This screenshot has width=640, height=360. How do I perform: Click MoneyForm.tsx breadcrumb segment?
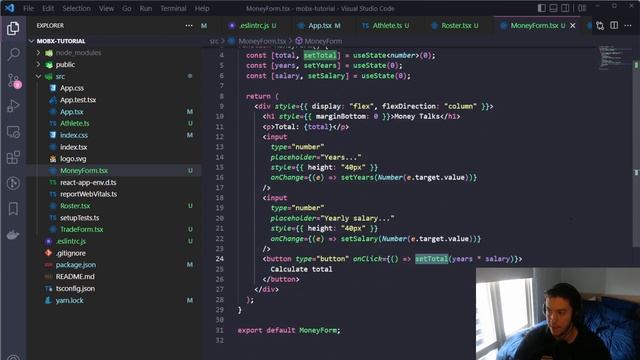coord(262,41)
